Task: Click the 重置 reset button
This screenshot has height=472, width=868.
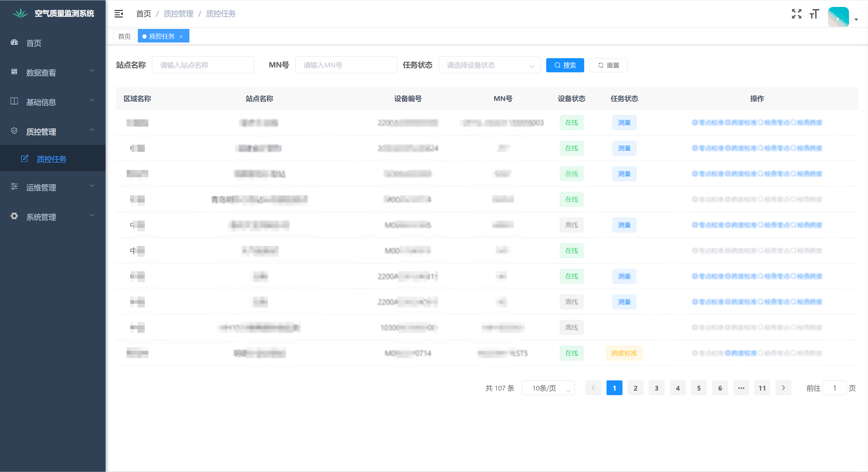Action: tap(608, 65)
